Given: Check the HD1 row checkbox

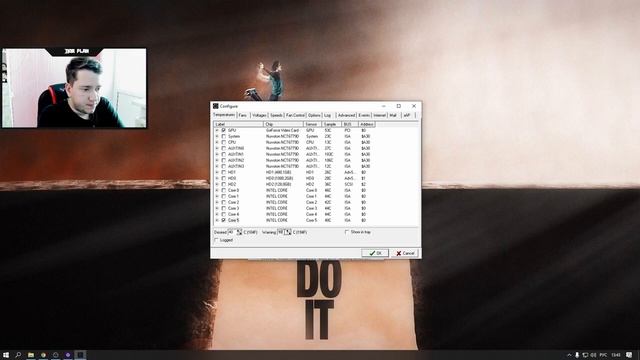Looking at the screenshot, I should tap(223, 172).
